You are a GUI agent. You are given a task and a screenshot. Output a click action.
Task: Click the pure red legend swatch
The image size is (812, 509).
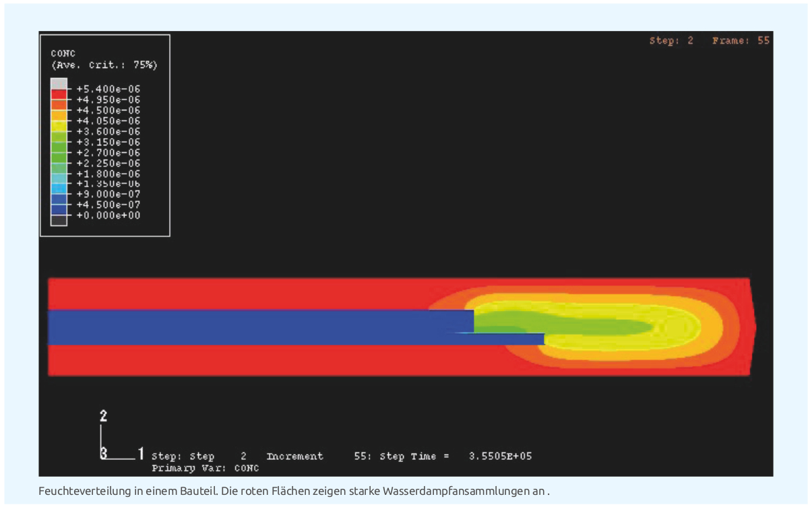click(59, 94)
